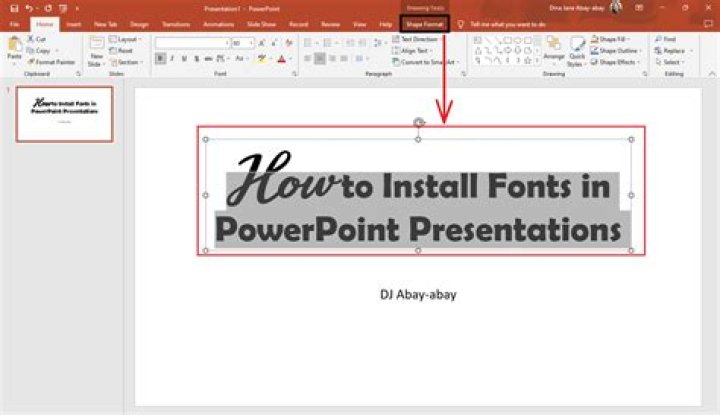Screen dimensions: 720x415
Task: Click the Reset slide button
Action: tap(124, 50)
